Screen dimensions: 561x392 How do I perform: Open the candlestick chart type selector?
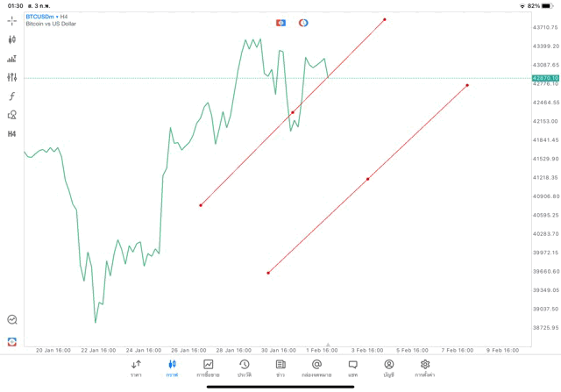(x=12, y=39)
